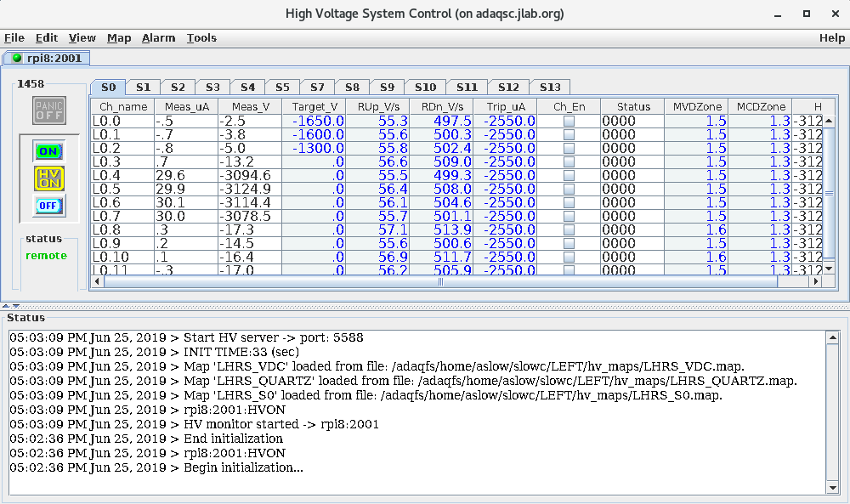The height and width of the screenshot is (504, 850).
Task: Click the Meas_uA column header
Action: pyautogui.click(x=186, y=107)
